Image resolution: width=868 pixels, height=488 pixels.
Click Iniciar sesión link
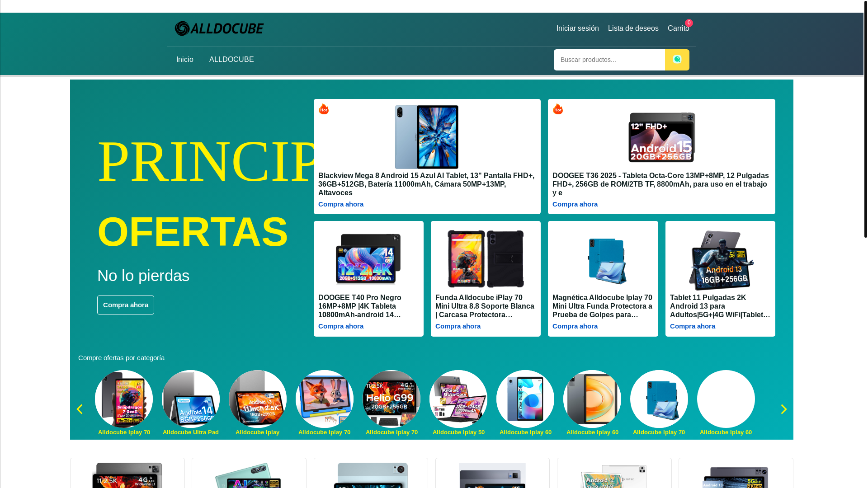click(577, 28)
